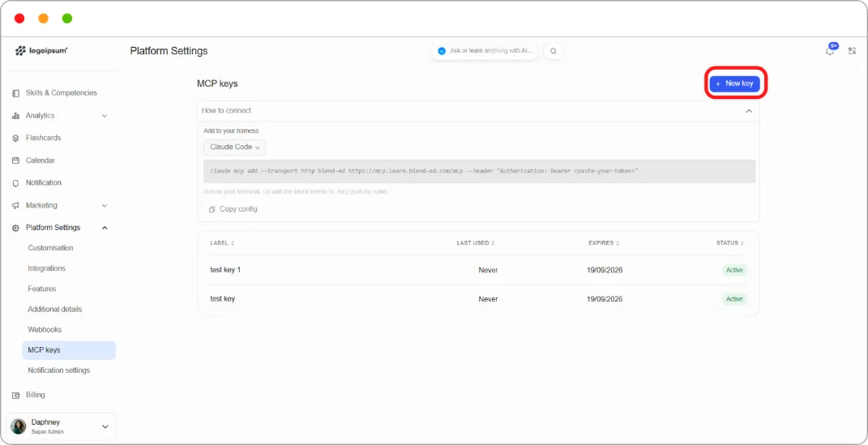
Task: Go to Billing section
Action: (36, 396)
